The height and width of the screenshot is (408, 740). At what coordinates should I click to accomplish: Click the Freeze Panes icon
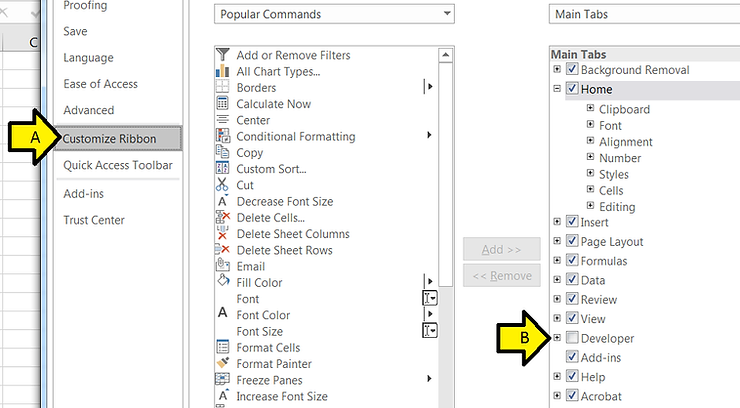click(x=222, y=379)
